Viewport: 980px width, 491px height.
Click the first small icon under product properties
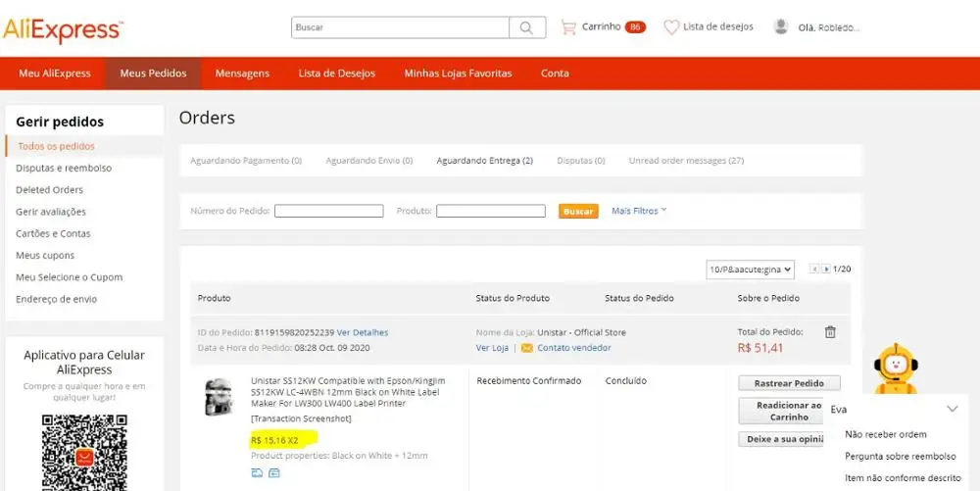click(x=257, y=473)
